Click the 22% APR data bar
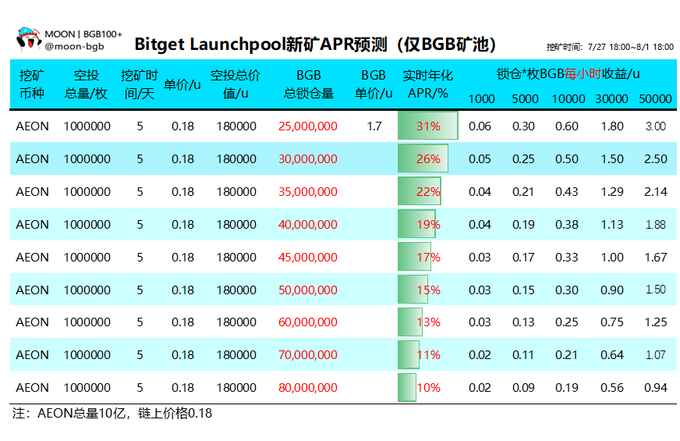The image size is (680, 441). point(419,191)
